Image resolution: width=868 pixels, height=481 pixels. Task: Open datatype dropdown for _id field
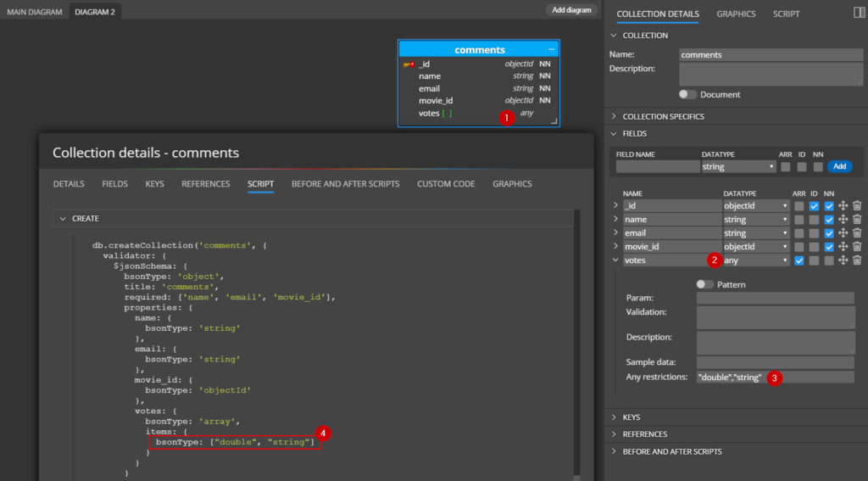[755, 205]
